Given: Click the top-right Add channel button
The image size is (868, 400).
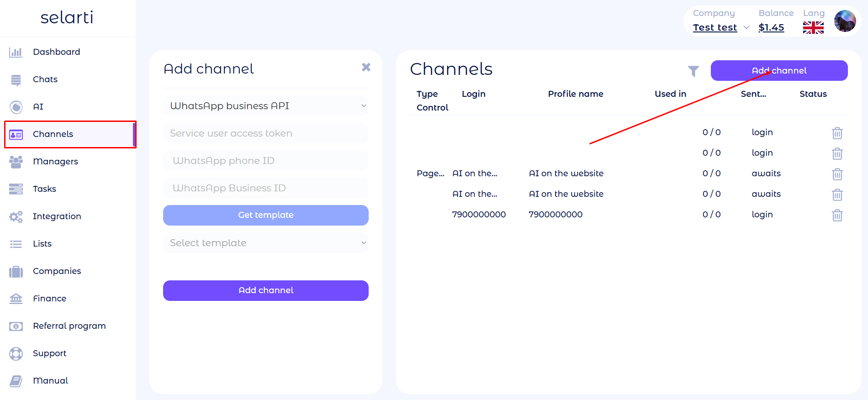Looking at the screenshot, I should point(779,71).
